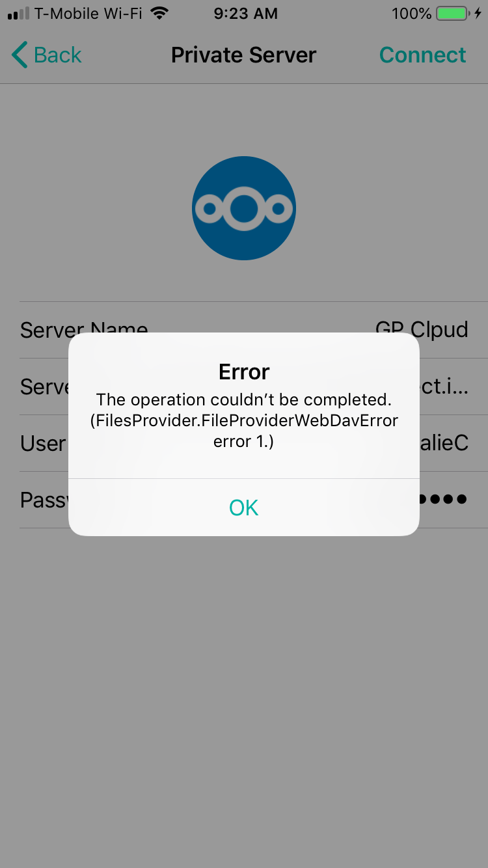Tap the Private Server title
488x868 pixels.
243,55
